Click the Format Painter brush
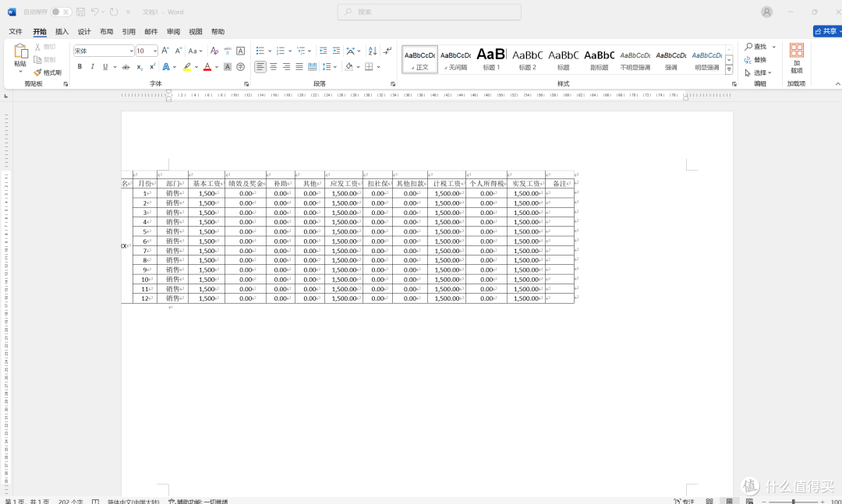 pyautogui.click(x=48, y=72)
